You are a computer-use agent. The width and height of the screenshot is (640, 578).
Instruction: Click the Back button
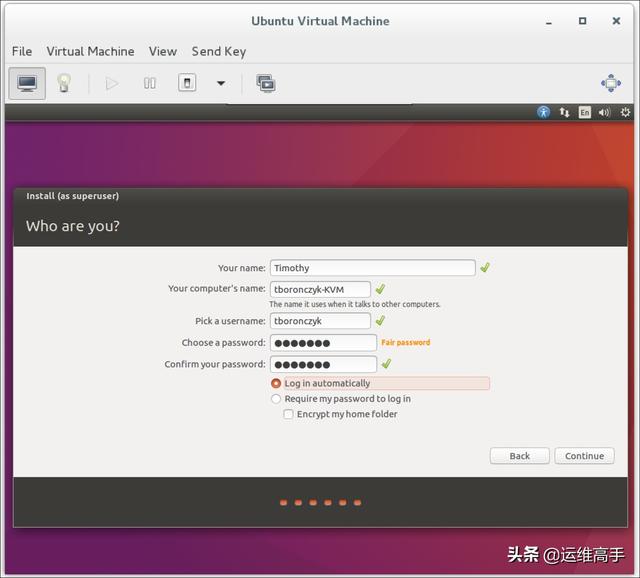[520, 456]
